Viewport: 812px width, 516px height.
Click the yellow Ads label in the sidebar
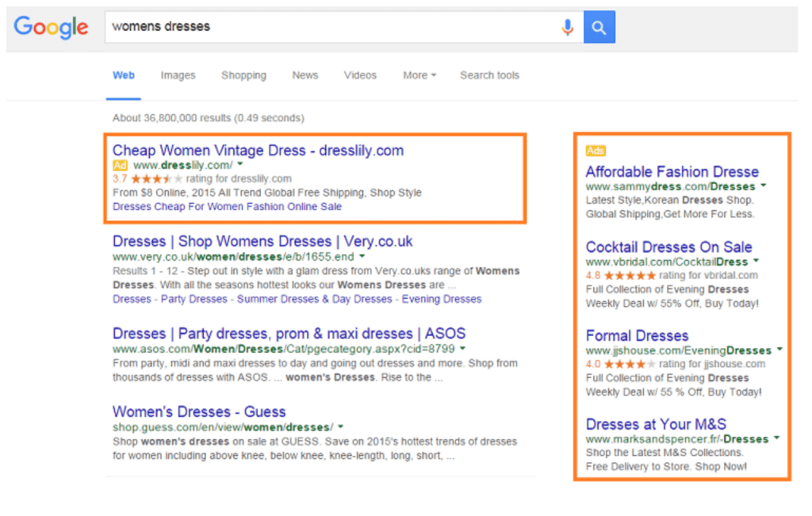coord(596,151)
